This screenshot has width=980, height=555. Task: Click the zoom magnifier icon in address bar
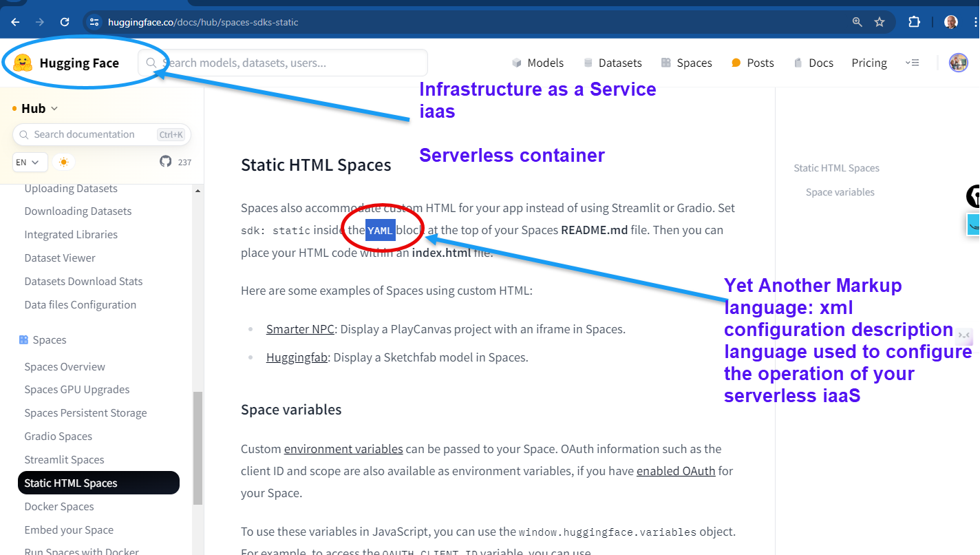click(857, 22)
